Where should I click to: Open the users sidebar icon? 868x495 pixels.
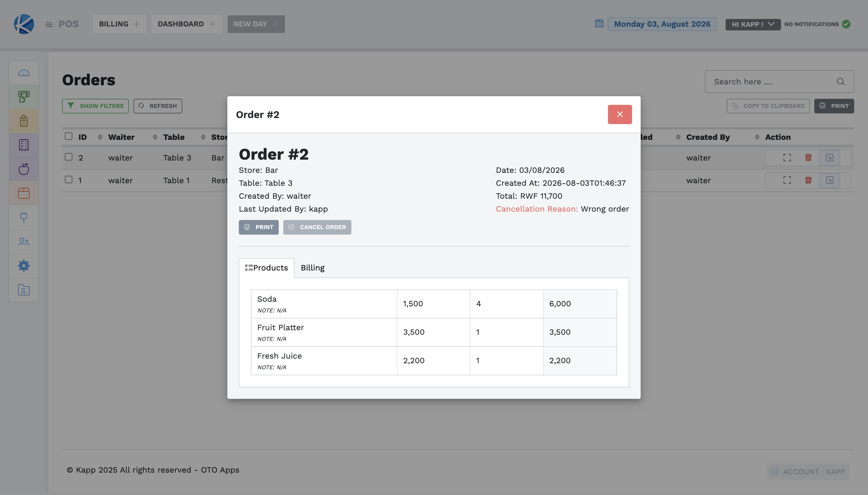coord(24,241)
